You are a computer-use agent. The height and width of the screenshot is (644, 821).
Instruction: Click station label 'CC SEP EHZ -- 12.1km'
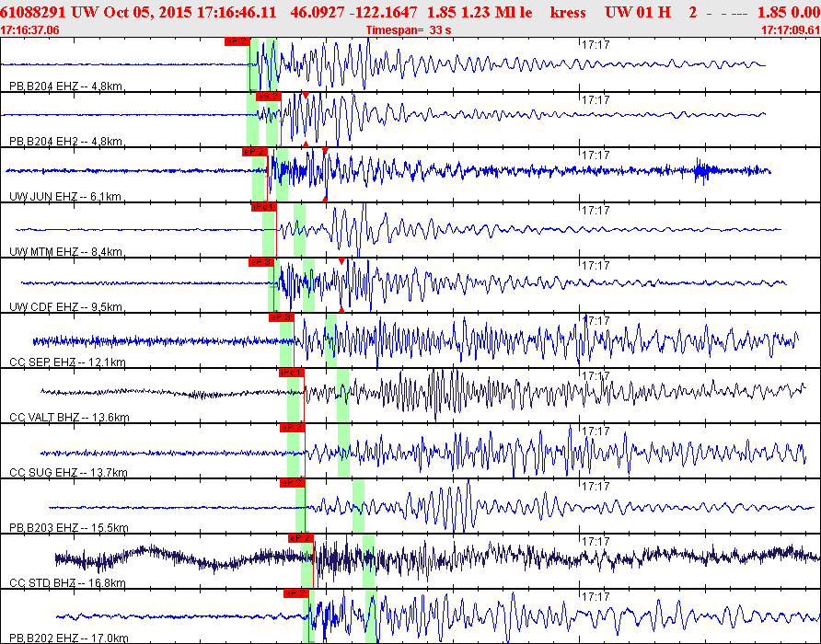(67, 362)
